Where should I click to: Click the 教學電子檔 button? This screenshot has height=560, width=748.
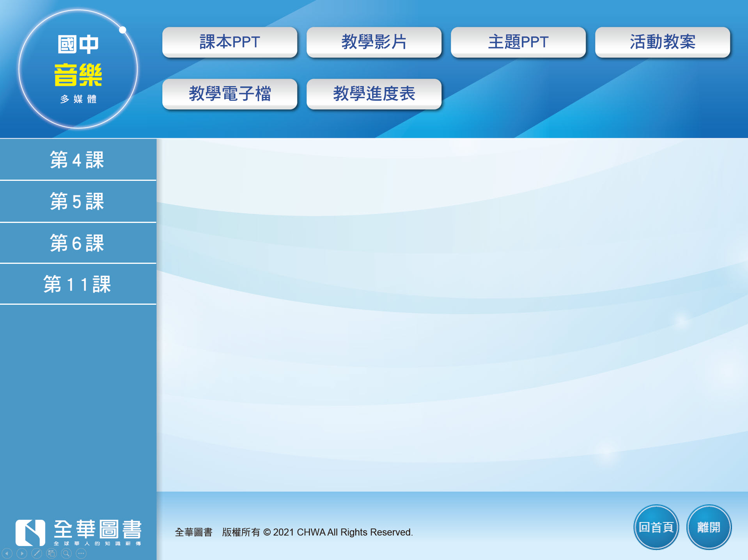coord(230,94)
